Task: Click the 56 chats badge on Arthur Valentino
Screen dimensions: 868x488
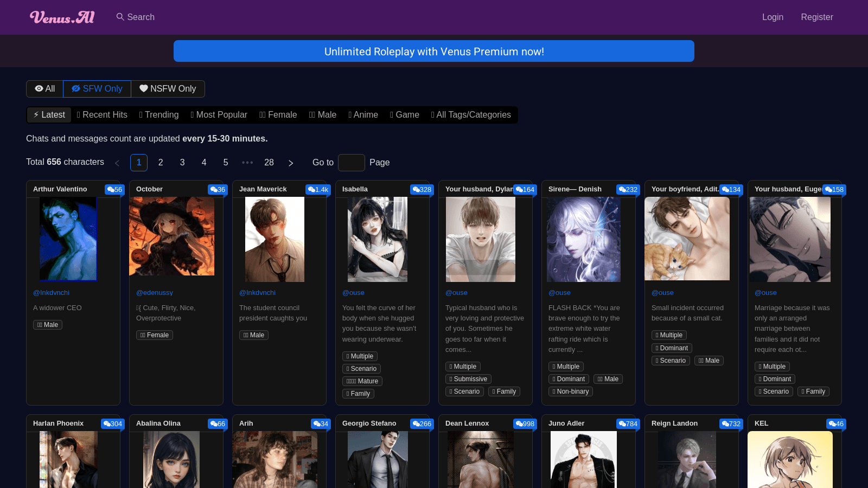Action: 114,190
